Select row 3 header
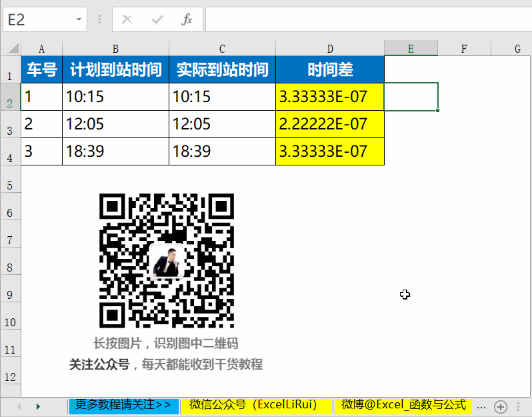Image resolution: width=532 pixels, height=417 pixels. pos(10,124)
